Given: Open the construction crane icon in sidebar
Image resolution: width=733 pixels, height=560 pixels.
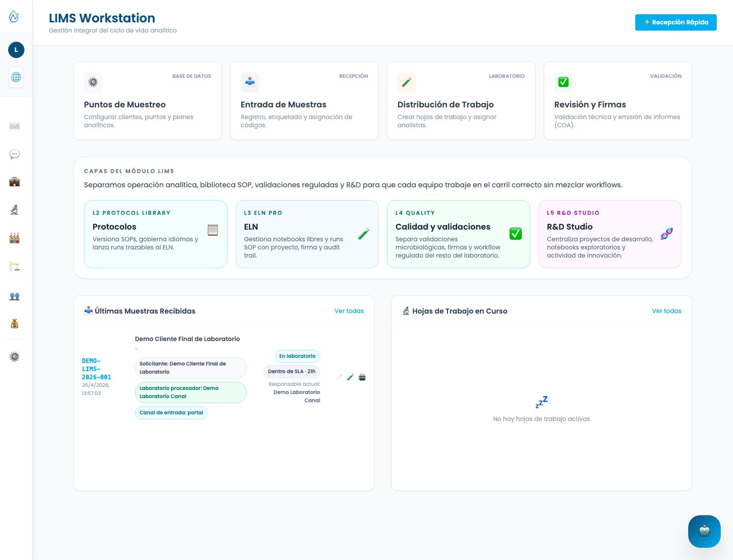Looking at the screenshot, I should click(x=15, y=266).
